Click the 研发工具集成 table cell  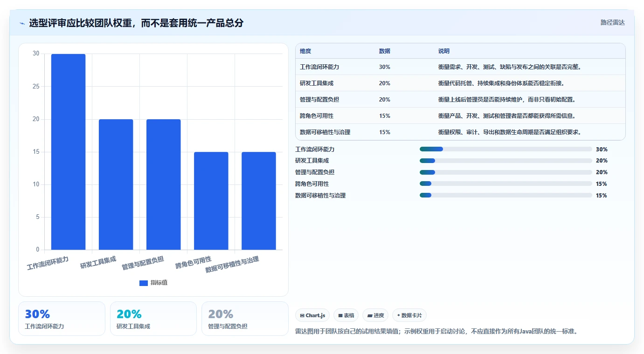pos(317,83)
